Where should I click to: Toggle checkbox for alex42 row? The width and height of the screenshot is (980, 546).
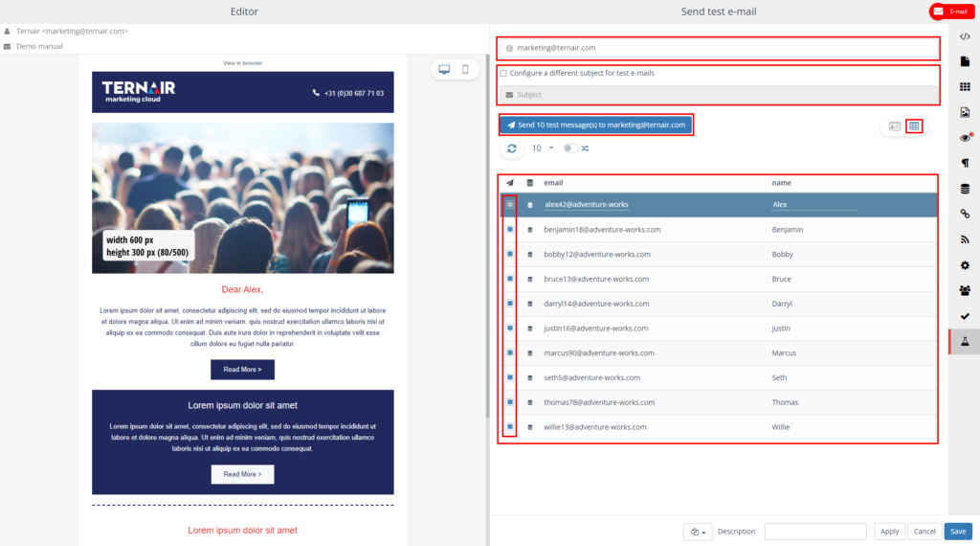click(x=510, y=205)
